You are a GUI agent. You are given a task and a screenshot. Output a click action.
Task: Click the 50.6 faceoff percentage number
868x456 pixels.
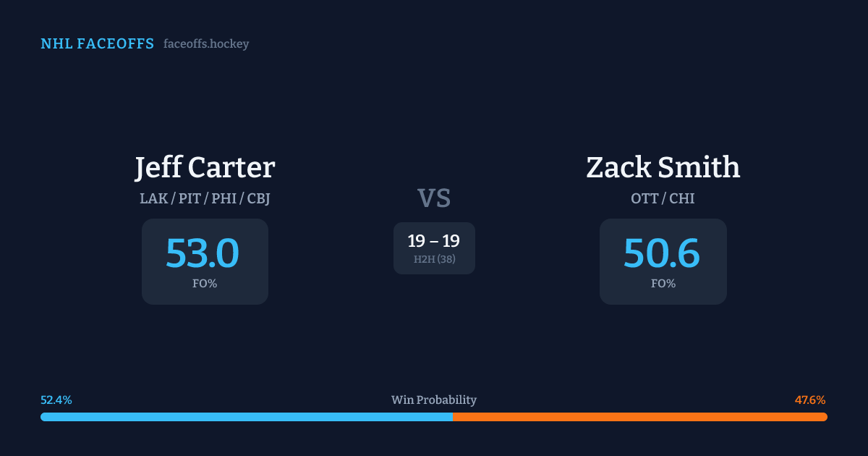(662, 253)
